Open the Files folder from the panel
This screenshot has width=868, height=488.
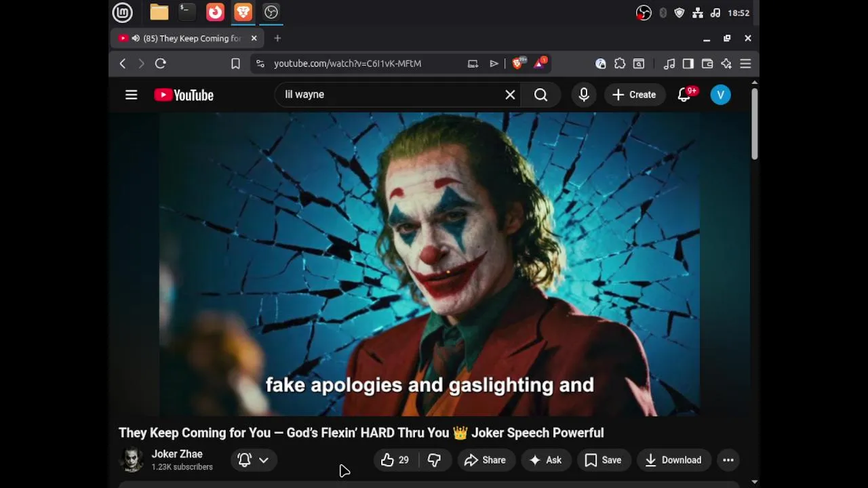(x=159, y=12)
